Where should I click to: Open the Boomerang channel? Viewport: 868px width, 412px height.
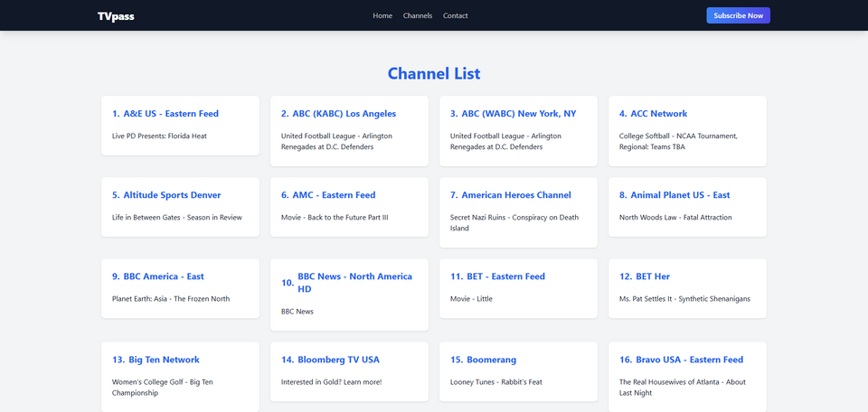(x=492, y=360)
